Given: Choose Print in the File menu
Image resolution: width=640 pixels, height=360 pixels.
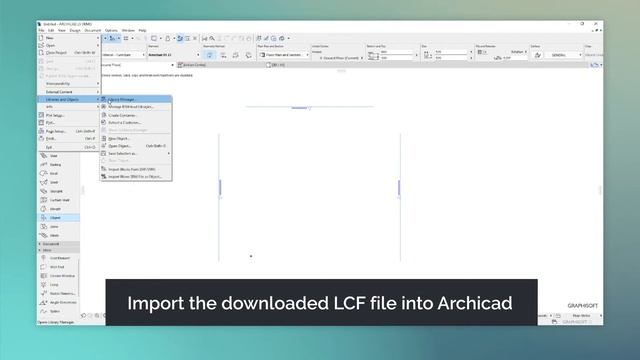Looking at the screenshot, I should click(x=69, y=139).
